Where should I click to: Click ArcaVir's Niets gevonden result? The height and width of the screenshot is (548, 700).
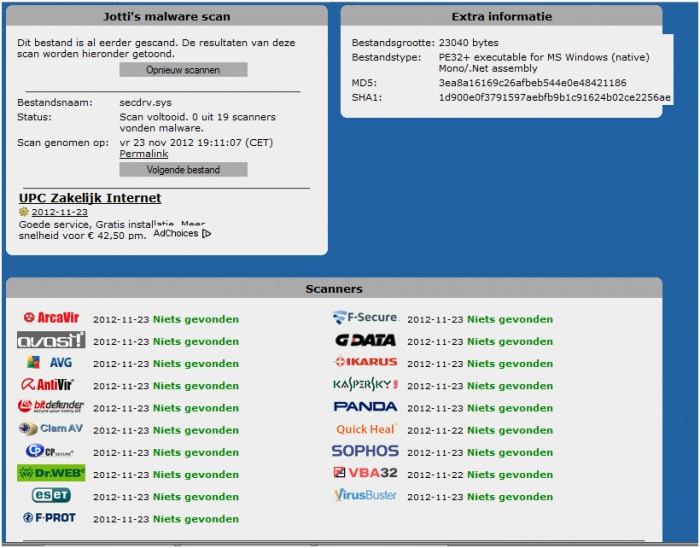click(196, 320)
